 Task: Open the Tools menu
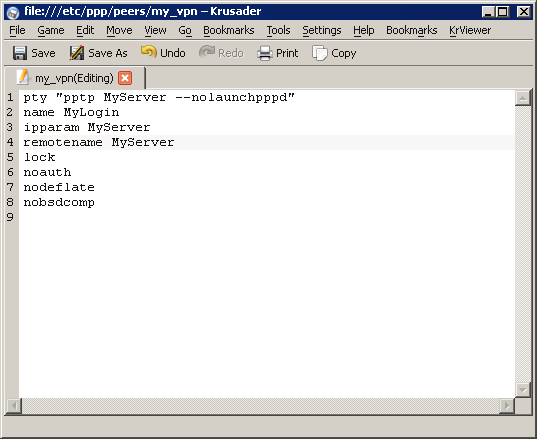pyautogui.click(x=278, y=30)
